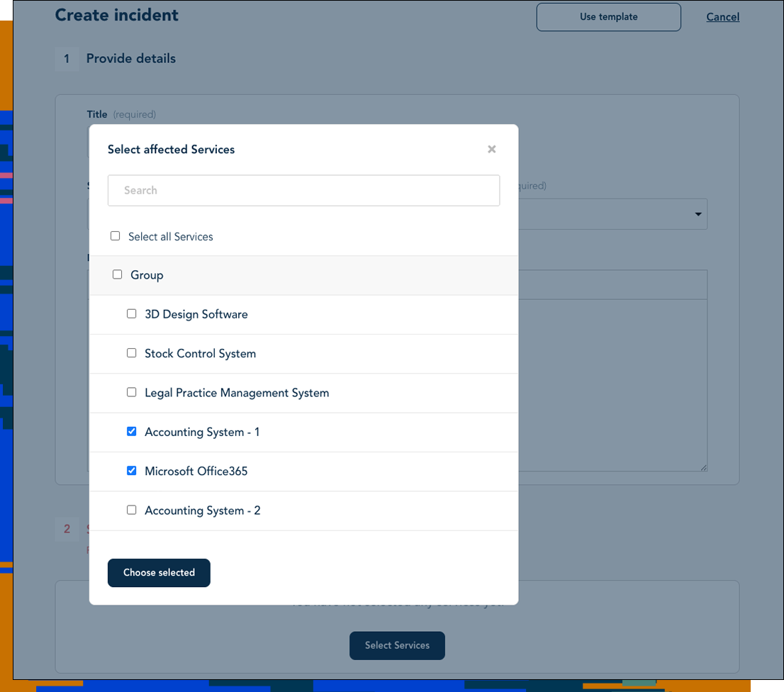Click inside the Search field
The image size is (784, 692).
click(303, 190)
